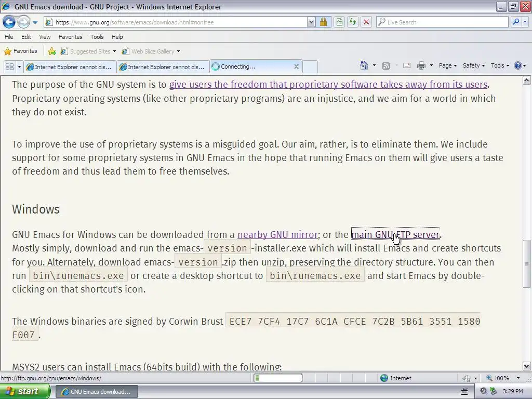The image size is (532, 399).
Task: Expand the address bar history dropdown
Action: (x=311, y=22)
